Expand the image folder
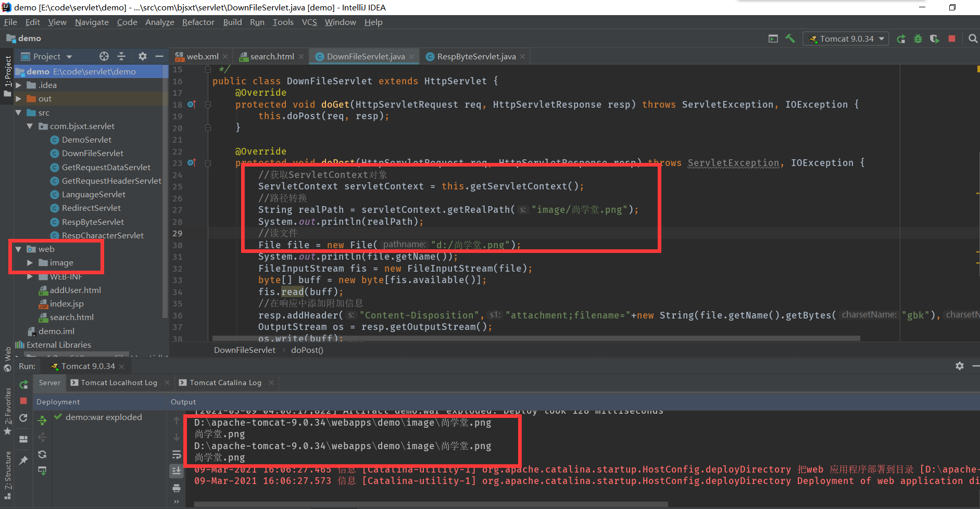980x509 pixels. point(30,263)
